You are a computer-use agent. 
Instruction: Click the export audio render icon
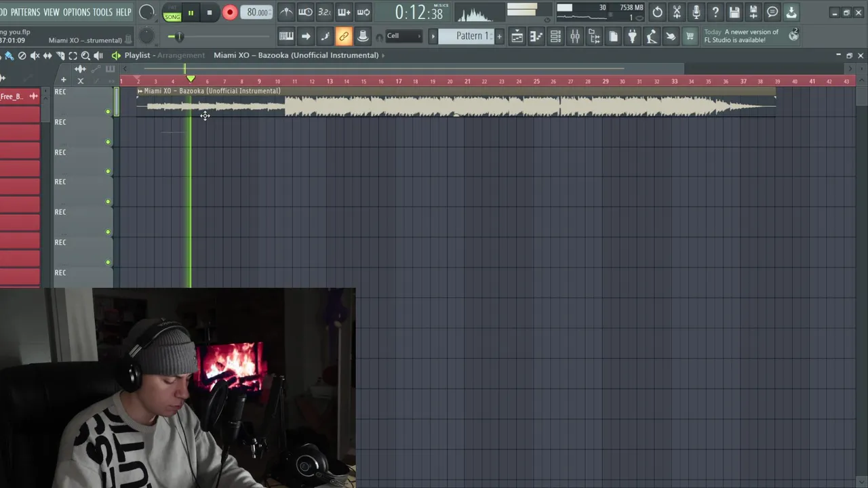click(753, 12)
